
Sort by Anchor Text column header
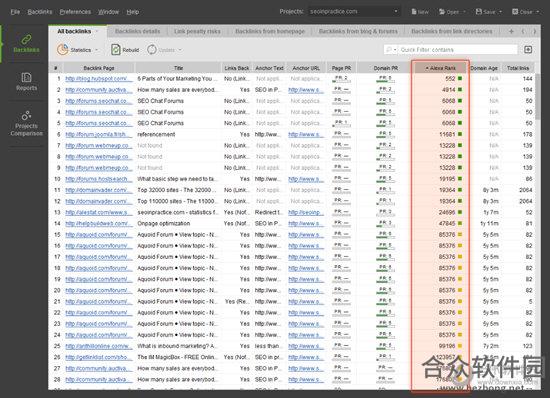tap(269, 68)
